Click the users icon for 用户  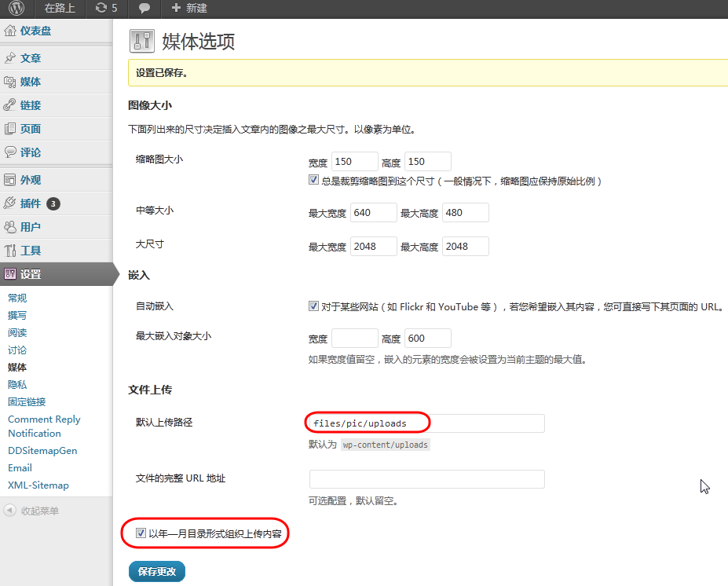tap(9, 227)
